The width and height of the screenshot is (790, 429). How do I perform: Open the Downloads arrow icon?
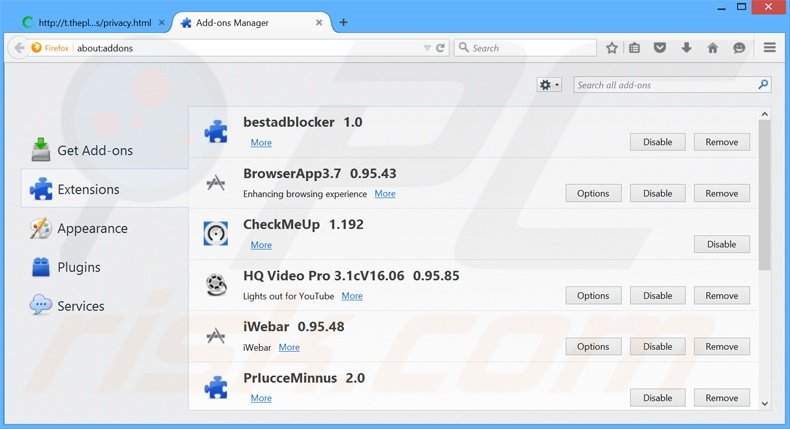click(687, 48)
